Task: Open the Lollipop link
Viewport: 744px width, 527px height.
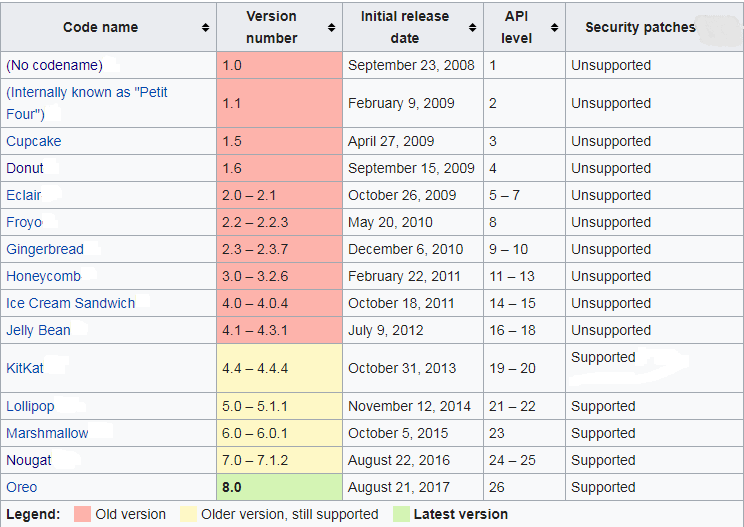Action: point(30,406)
